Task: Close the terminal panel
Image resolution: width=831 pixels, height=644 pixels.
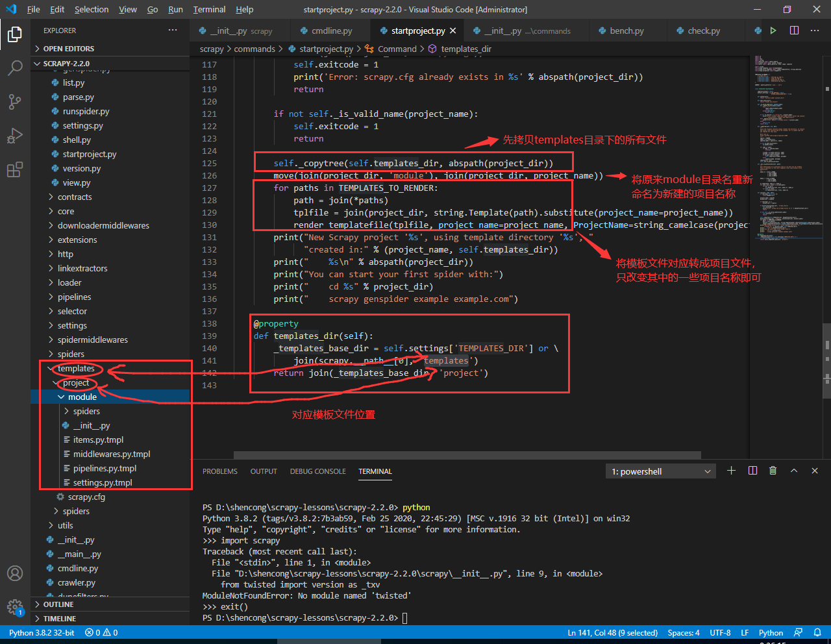Action: coord(815,471)
